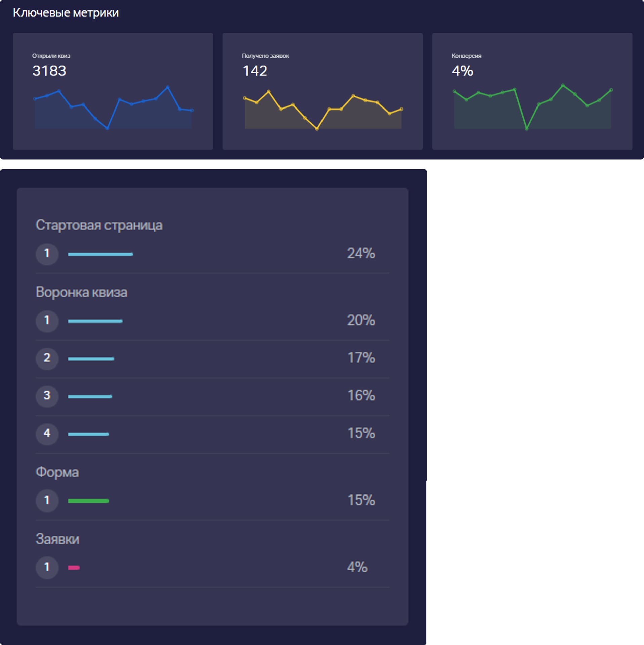
Task: Click the "Воронка квиза" section title
Action: point(81,292)
